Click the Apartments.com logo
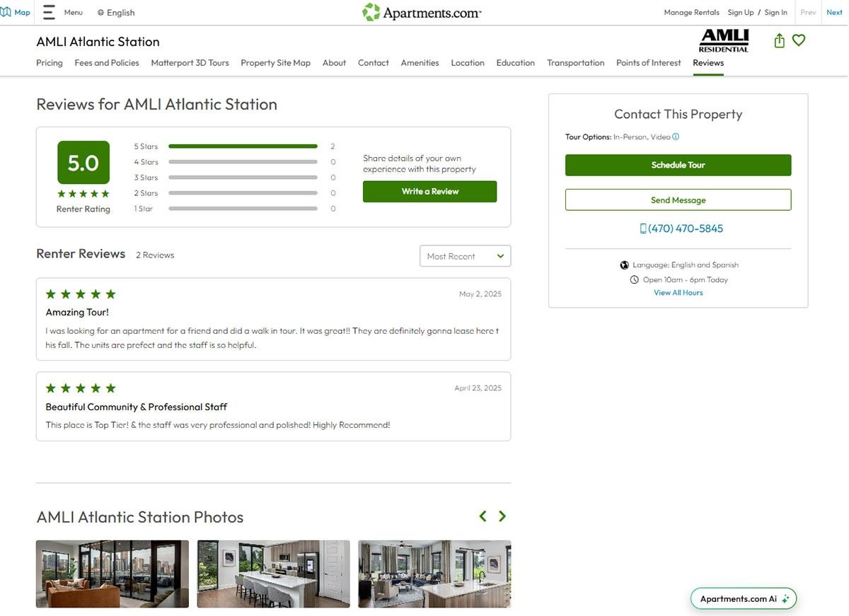Screen dimensions: 849x616 422,12
